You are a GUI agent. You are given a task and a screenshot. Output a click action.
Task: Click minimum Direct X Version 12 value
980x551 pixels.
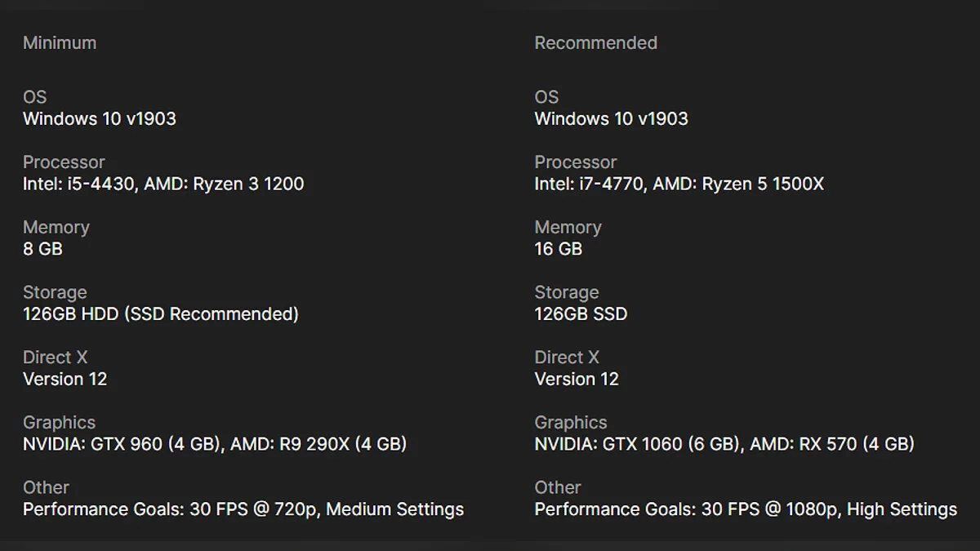[x=65, y=379]
